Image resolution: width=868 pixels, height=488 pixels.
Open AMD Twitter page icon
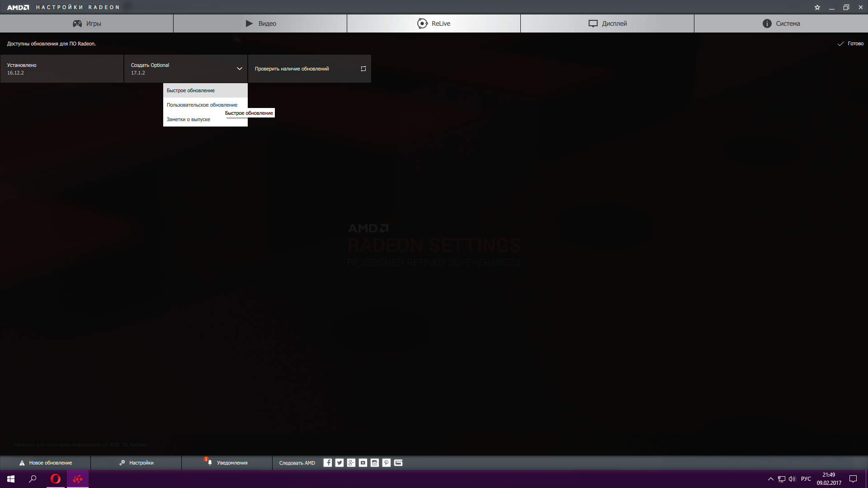(340, 463)
